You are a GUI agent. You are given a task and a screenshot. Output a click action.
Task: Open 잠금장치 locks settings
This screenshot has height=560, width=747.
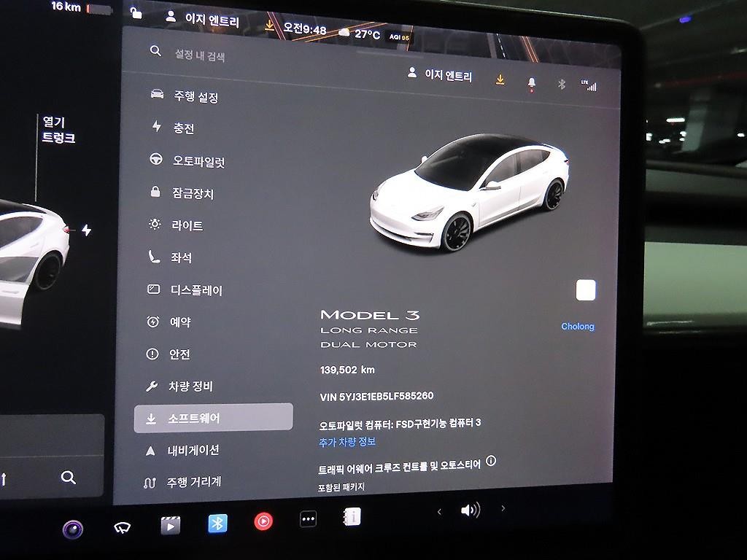182,192
